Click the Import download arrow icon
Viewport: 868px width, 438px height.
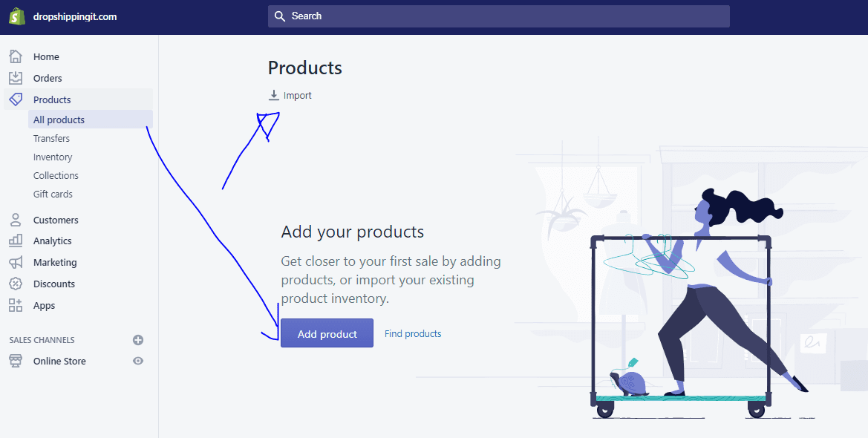pyautogui.click(x=273, y=95)
